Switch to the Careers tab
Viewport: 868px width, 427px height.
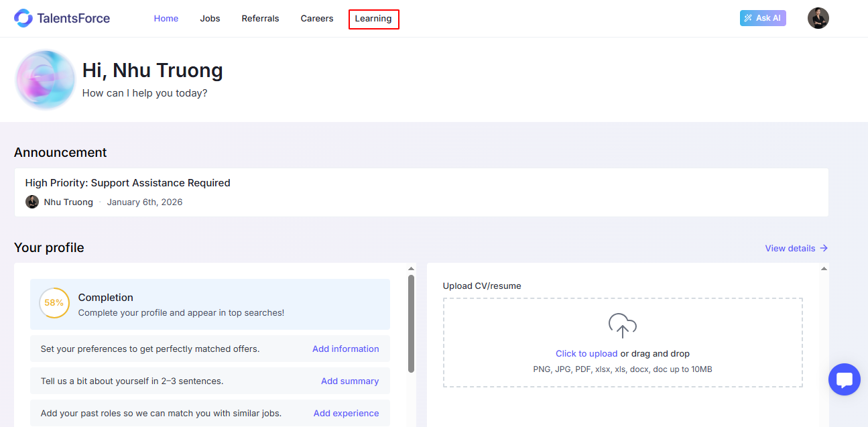[317, 19]
